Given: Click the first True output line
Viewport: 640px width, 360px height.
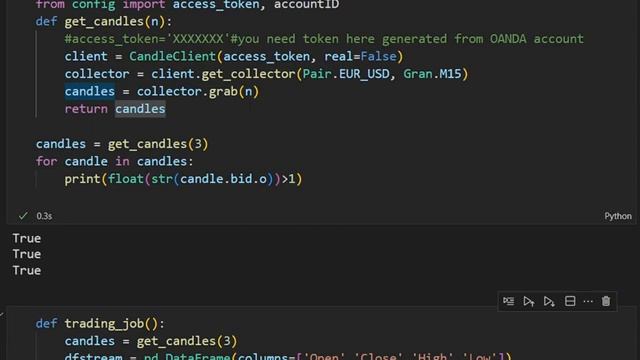Looking at the screenshot, I should [27, 238].
